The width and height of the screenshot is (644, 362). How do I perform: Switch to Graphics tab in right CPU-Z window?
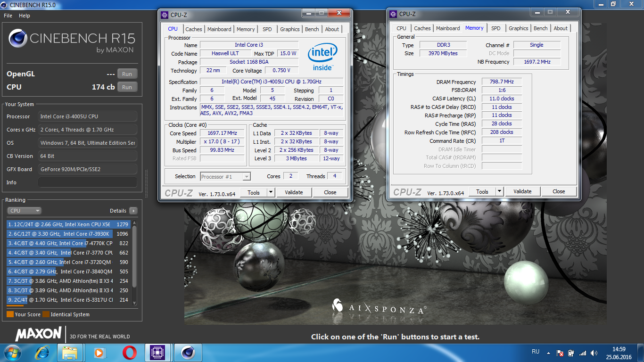click(519, 28)
